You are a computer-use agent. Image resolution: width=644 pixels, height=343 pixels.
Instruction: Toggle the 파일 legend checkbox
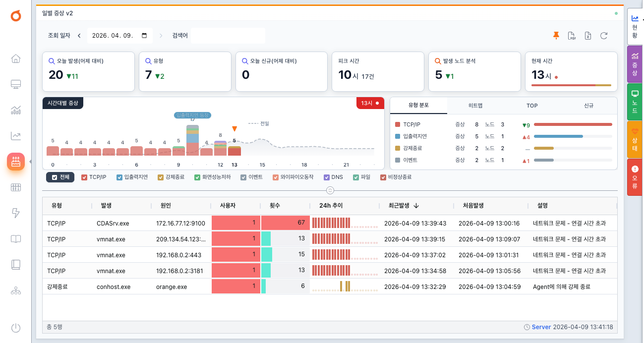pos(356,177)
